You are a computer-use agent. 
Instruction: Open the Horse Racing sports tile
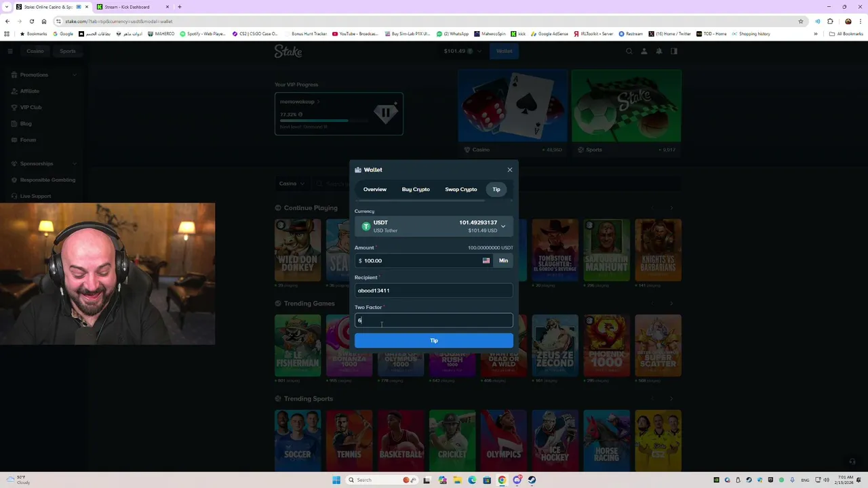tap(606, 441)
